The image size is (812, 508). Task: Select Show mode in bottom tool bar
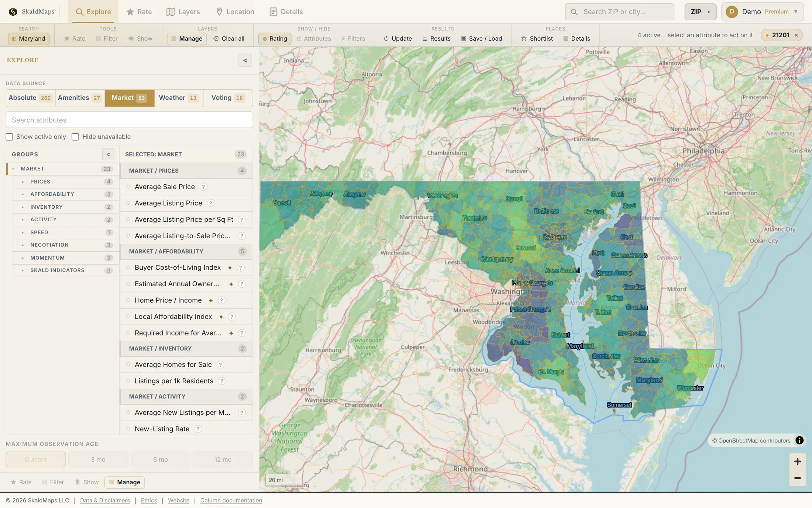pyautogui.click(x=87, y=482)
